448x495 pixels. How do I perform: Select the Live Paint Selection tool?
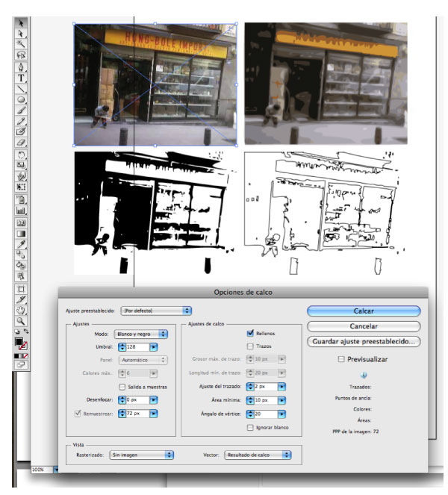click(x=21, y=276)
